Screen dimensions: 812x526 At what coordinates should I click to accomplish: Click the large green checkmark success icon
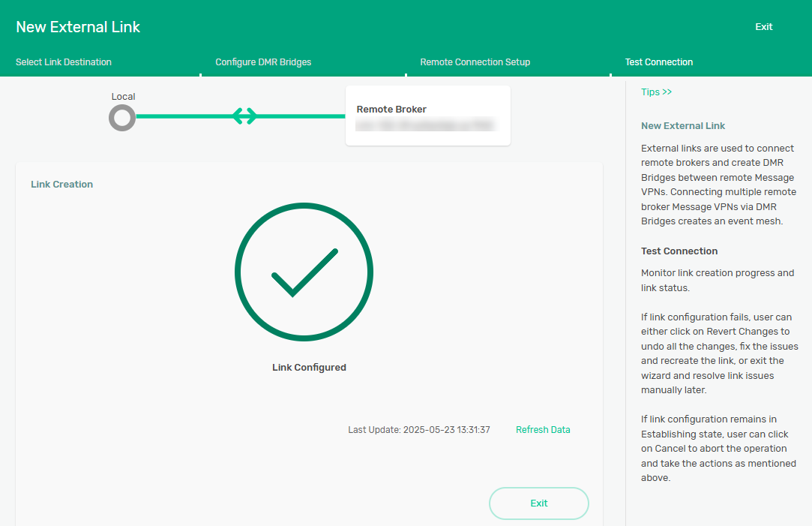[x=304, y=272]
